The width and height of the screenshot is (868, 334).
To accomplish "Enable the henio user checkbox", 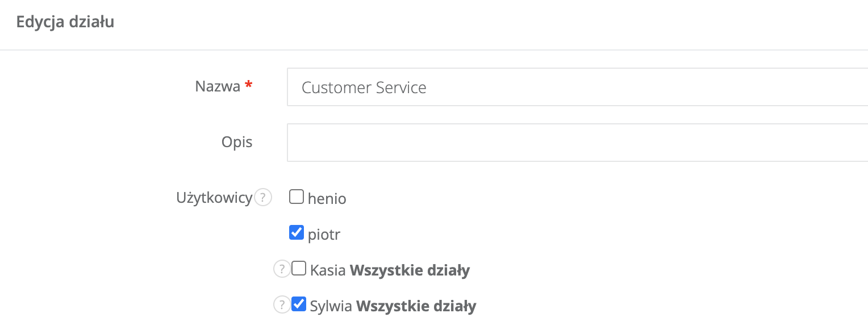I will tap(297, 197).
